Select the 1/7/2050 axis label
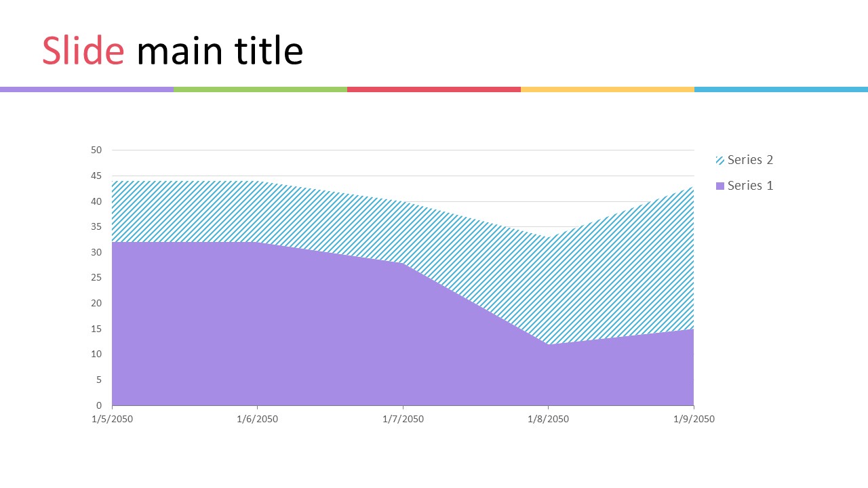This screenshot has width=868, height=488. click(x=403, y=419)
